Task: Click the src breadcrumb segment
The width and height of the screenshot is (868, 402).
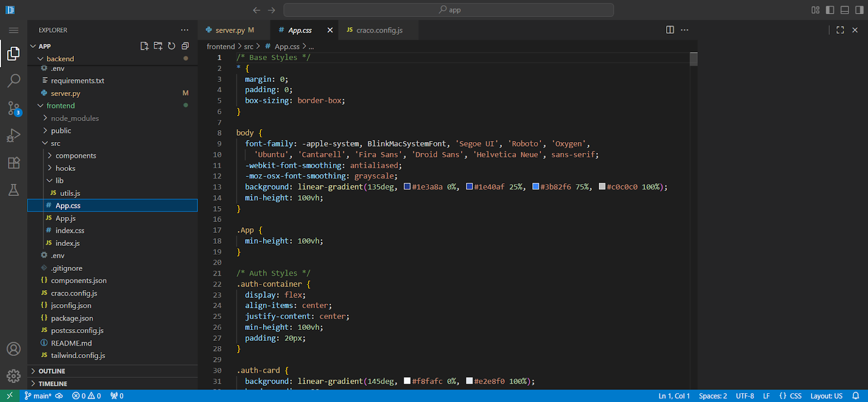Action: point(248,47)
